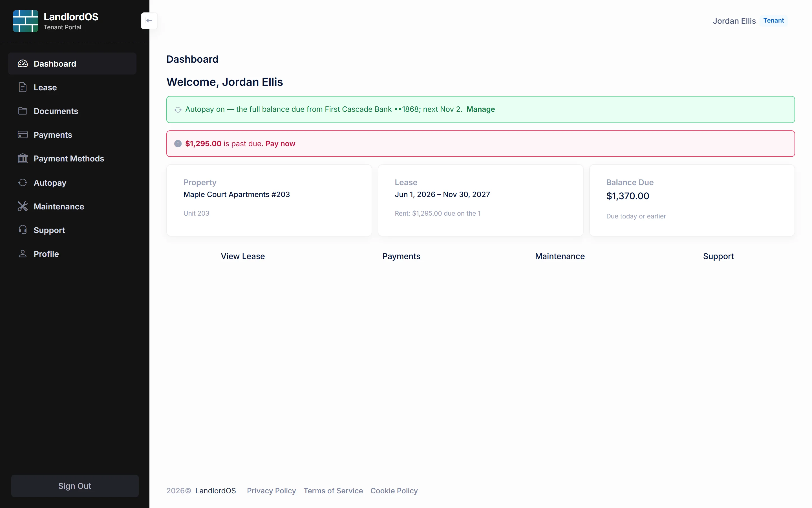Click the Support headset icon
This screenshot has width=812, height=508.
tap(23, 230)
